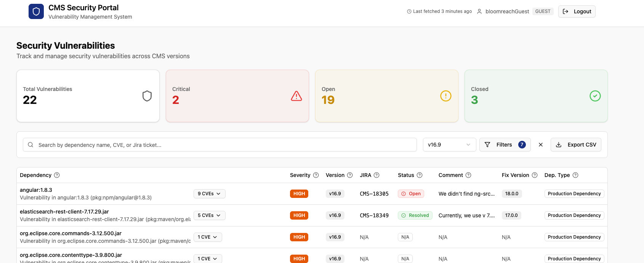This screenshot has height=263, width=644.
Task: Click the Security Vulnerabilities page heading
Action: point(66,46)
